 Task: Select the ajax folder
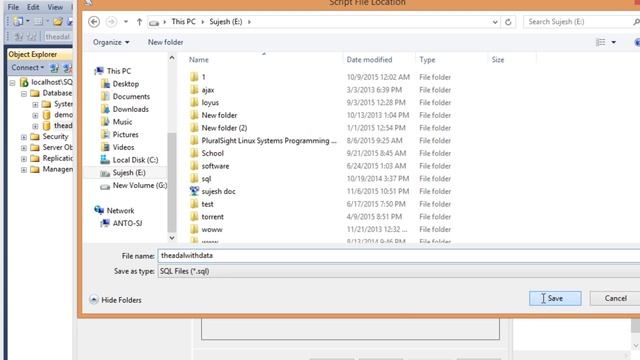[208, 90]
